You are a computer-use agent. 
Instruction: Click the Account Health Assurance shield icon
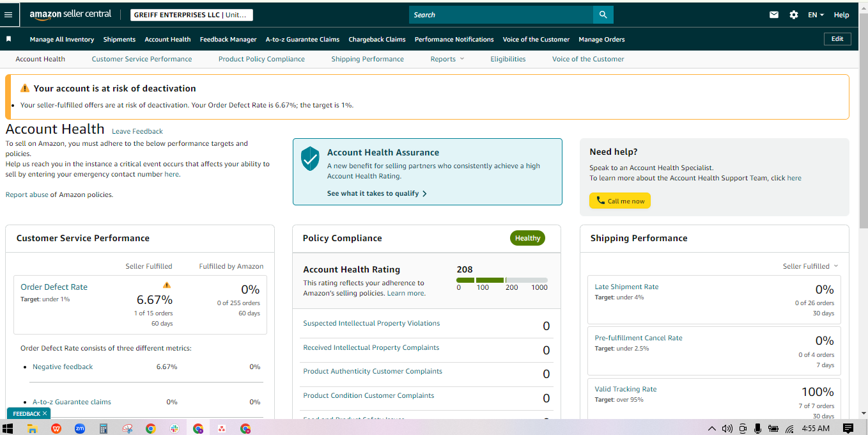point(310,158)
